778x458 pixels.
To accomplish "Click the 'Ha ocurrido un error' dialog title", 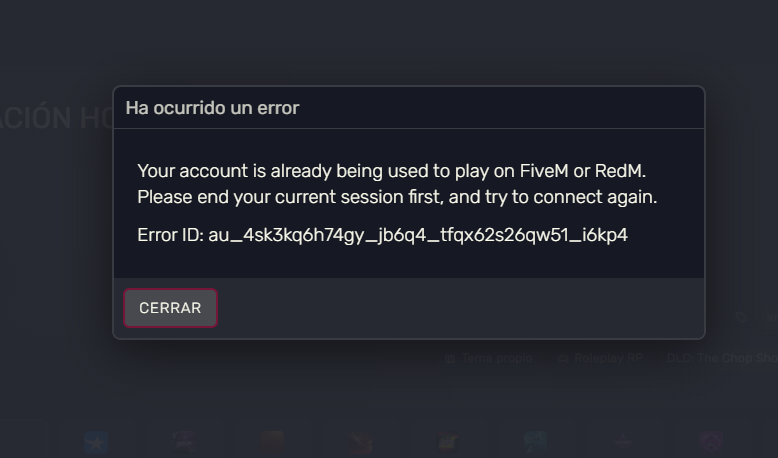I will pyautogui.click(x=212, y=108).
